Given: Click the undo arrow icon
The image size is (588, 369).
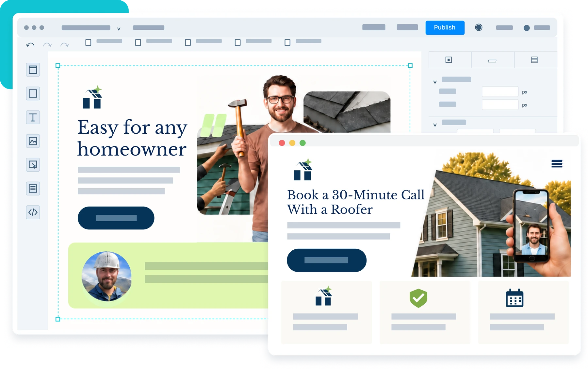Looking at the screenshot, I should [30, 45].
